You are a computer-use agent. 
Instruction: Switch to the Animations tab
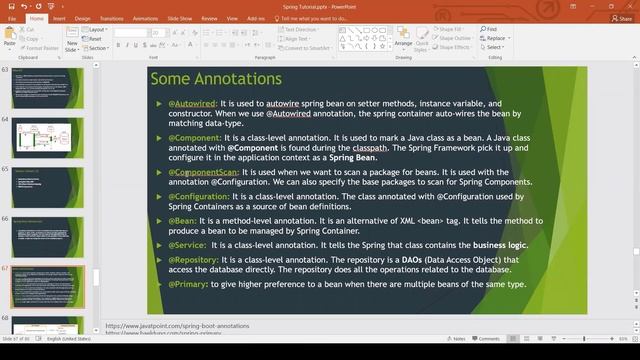145,19
